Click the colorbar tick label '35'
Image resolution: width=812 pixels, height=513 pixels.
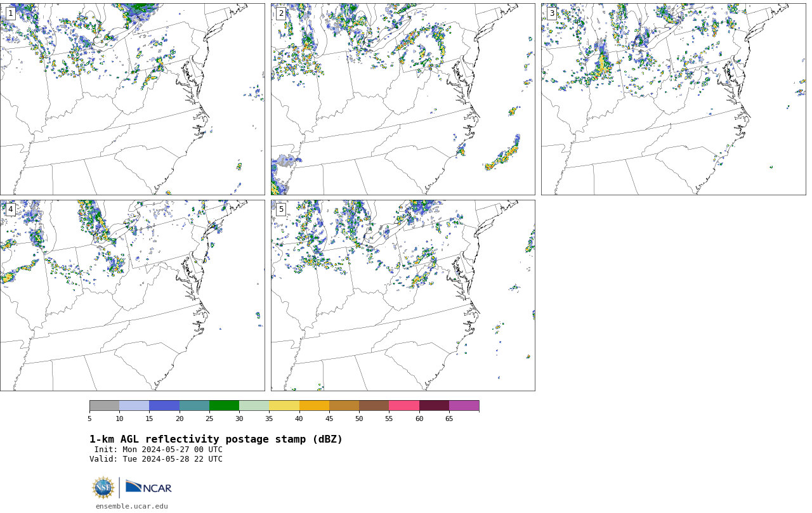269,419
